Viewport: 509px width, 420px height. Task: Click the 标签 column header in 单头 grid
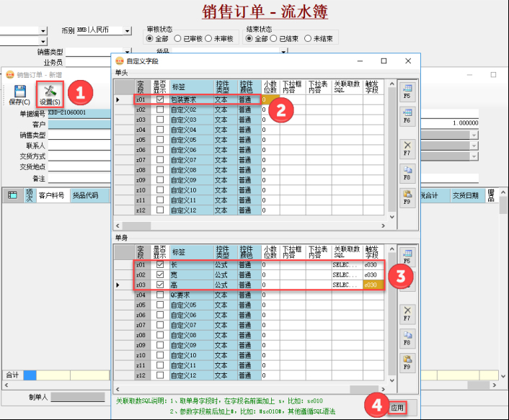point(192,87)
